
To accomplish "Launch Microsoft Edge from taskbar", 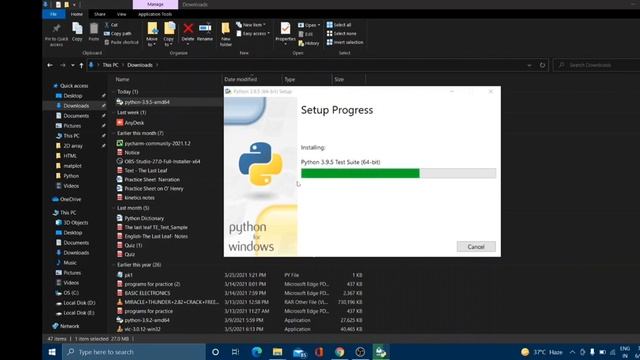I will [x=257, y=352].
